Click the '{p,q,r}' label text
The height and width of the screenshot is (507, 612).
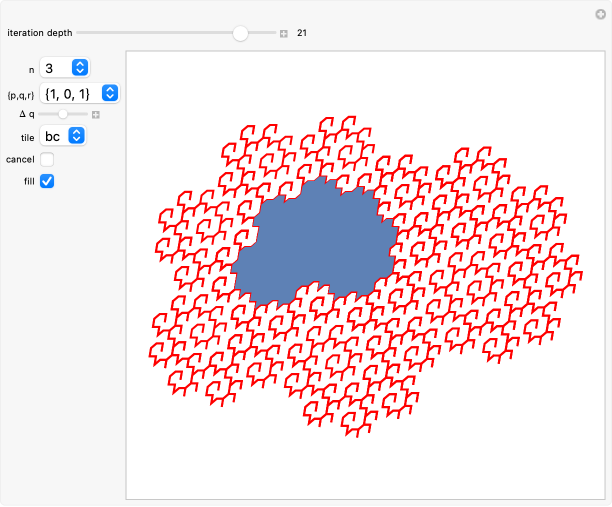pyautogui.click(x=20, y=94)
